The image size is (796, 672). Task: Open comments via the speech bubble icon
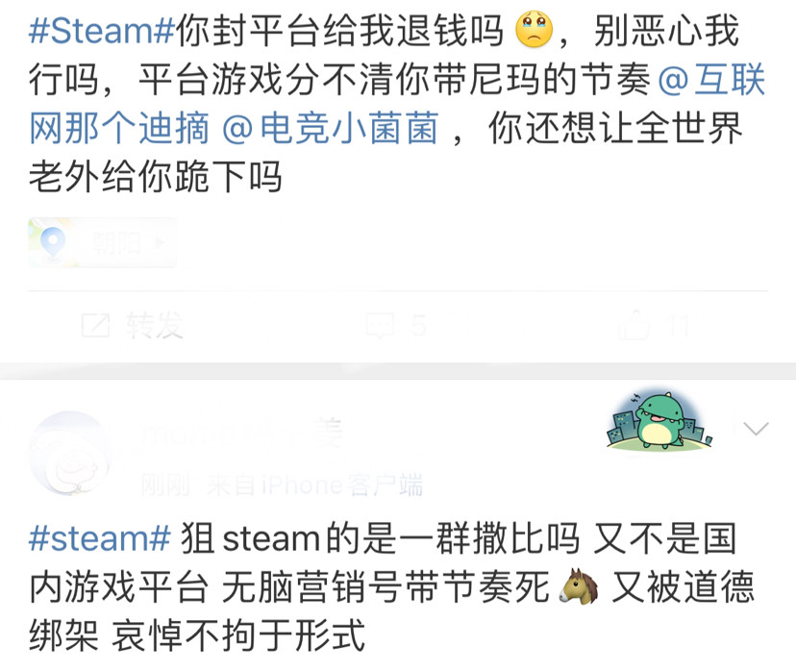pos(380,325)
